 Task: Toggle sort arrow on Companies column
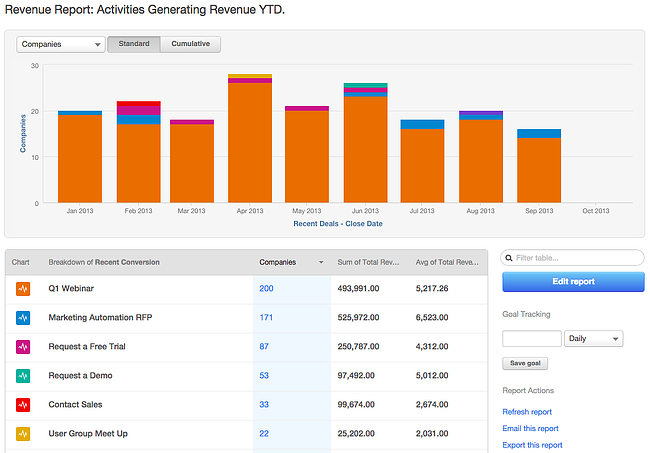point(321,262)
